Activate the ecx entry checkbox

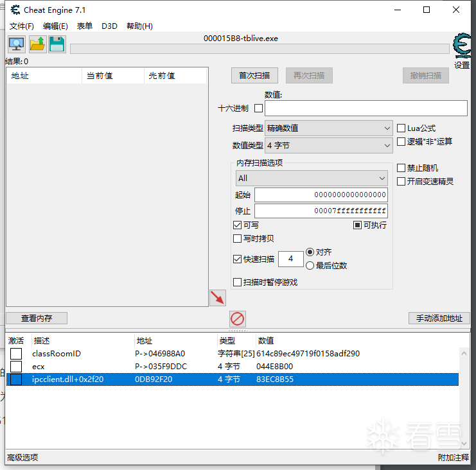click(16, 367)
